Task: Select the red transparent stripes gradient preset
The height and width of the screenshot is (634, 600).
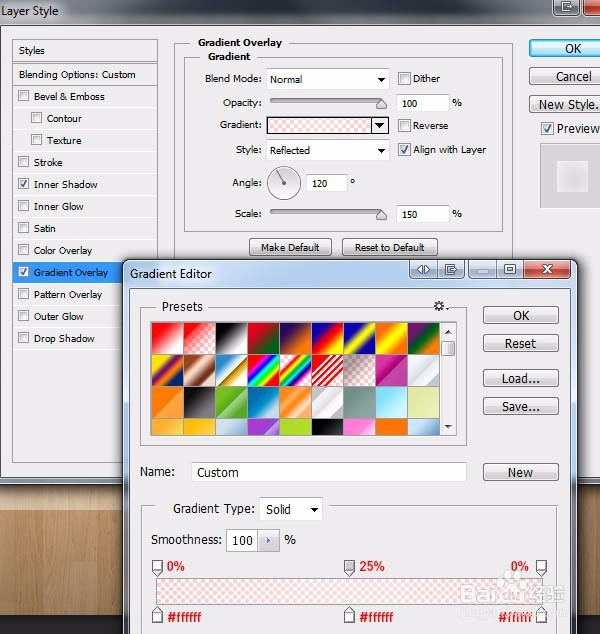Action: [x=327, y=370]
